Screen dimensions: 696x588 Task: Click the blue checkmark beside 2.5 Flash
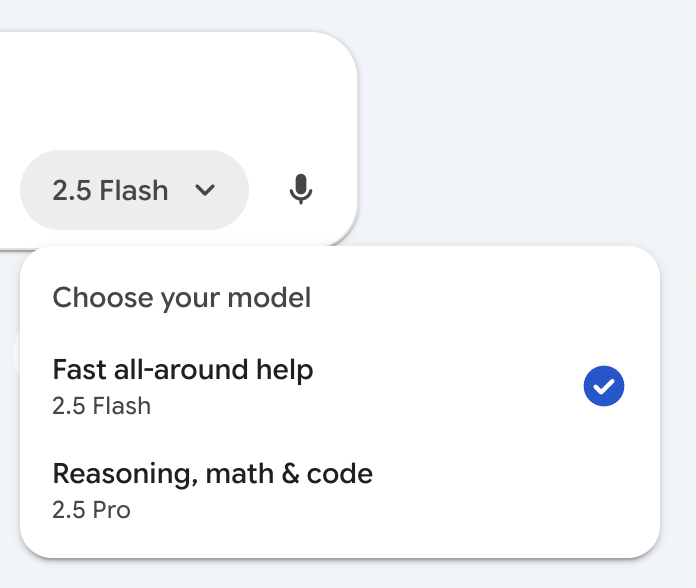coord(604,387)
